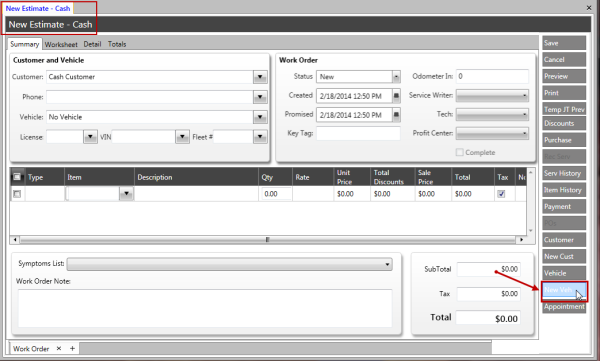Toggle the Complete checkbox
Viewport: 600px width, 361px height.
pyautogui.click(x=459, y=152)
